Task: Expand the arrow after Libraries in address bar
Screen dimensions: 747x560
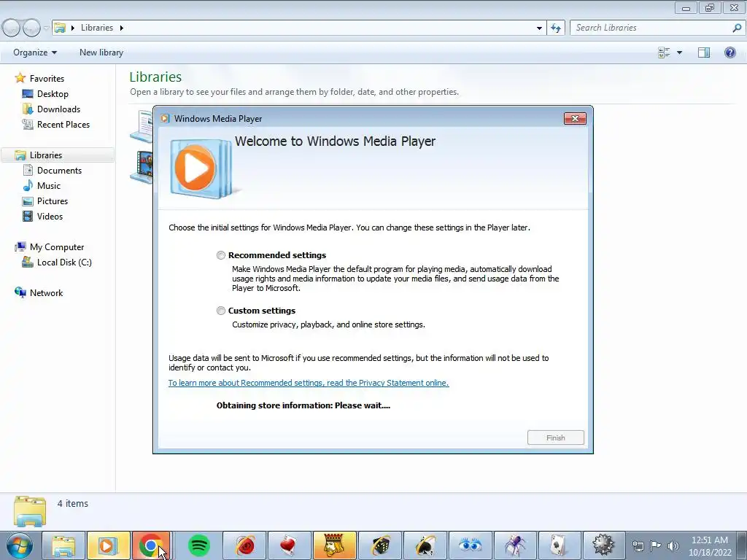Action: tap(122, 28)
